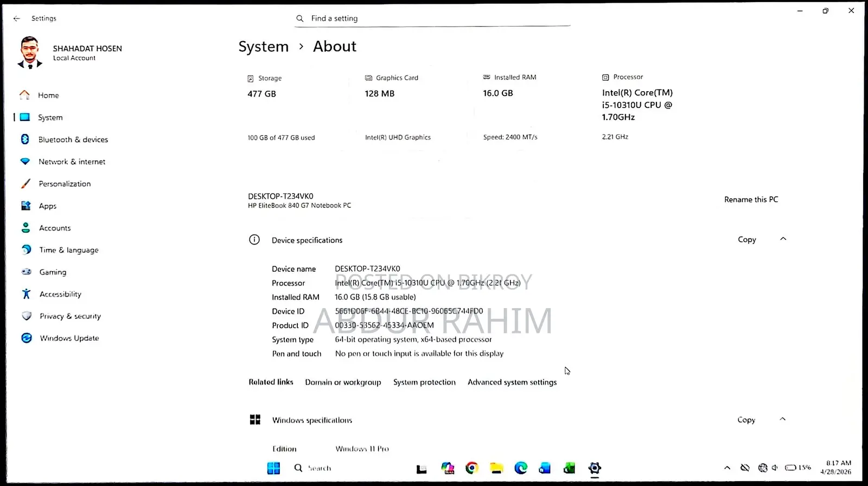
Task: Click the 16.0 GB installed RAM value at top
Action: coord(498,93)
